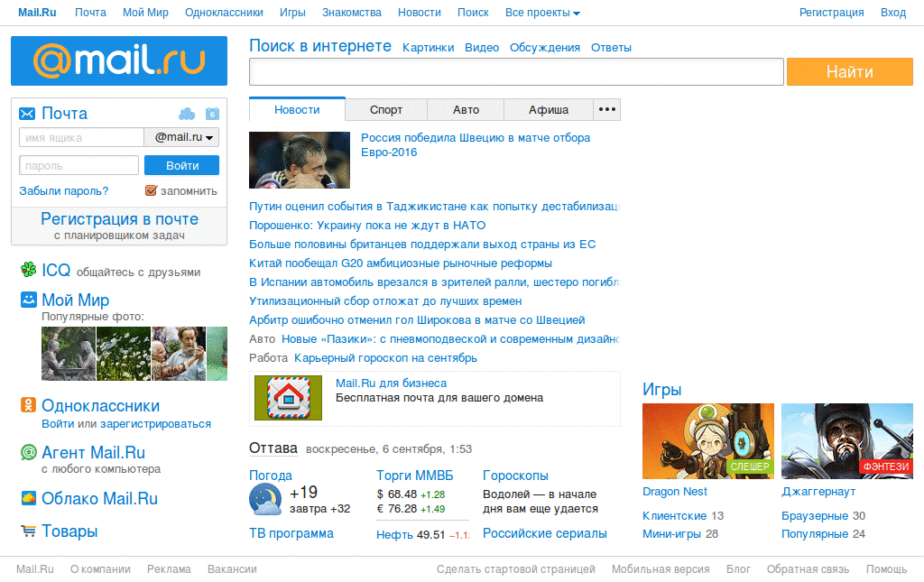The image size is (924, 582).
Task: Click the envelope icon next to Почта
Action: [27, 114]
